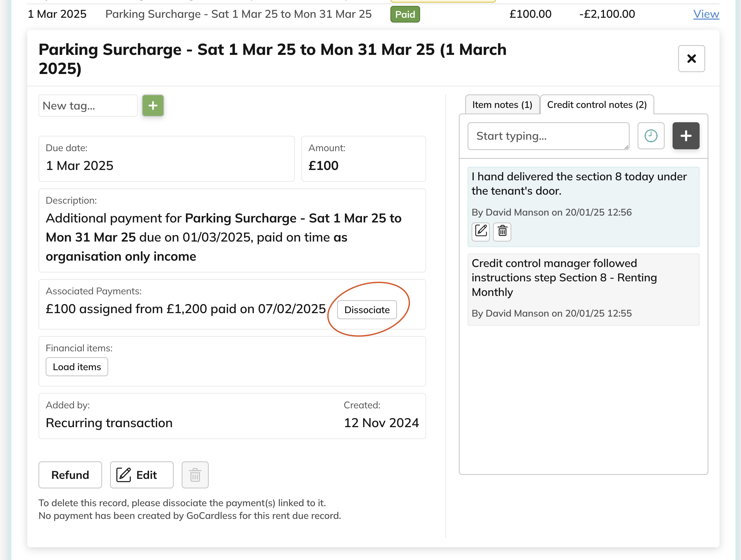Click the Edit button with pencil icon

tap(141, 475)
